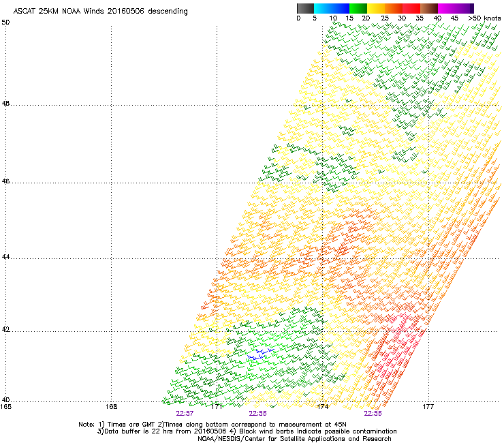The image size is (504, 443).
Task: Click the '5' label under the color bar
Action: click(x=315, y=18)
